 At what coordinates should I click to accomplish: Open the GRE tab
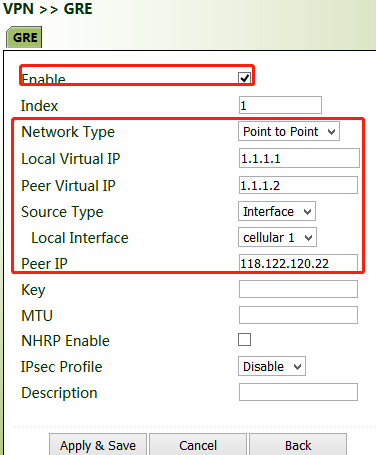click(x=24, y=37)
